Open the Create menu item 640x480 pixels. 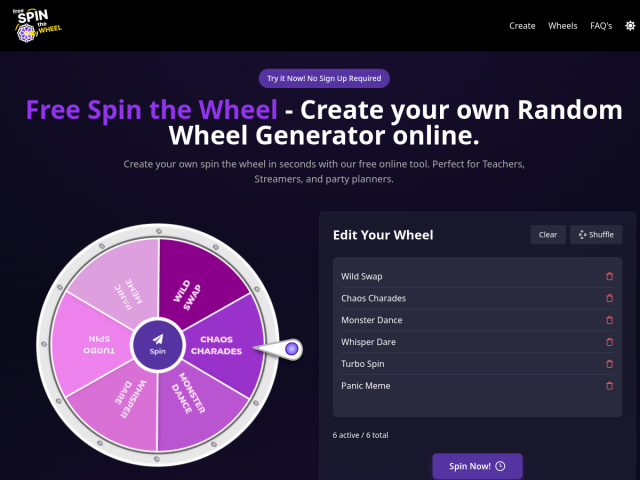pos(522,26)
